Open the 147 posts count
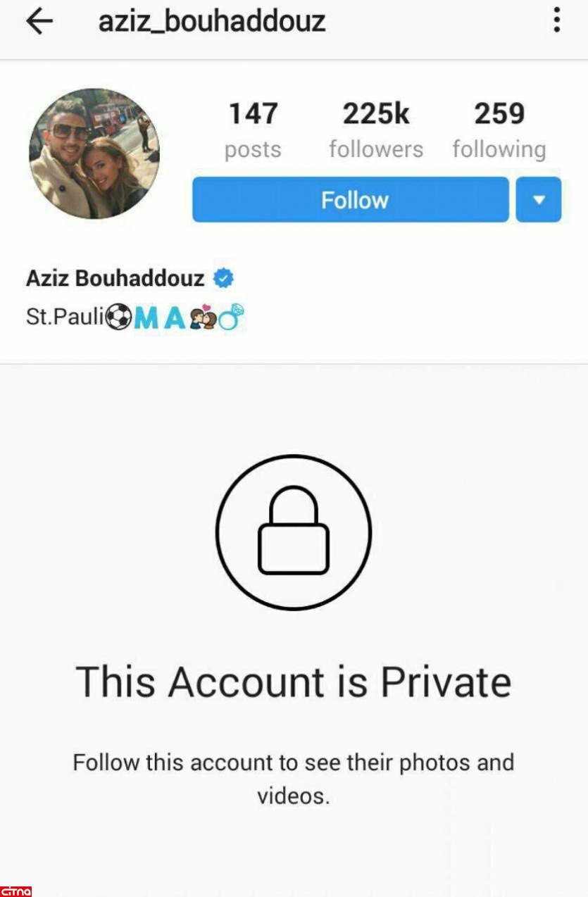Viewport: 588px width, 897px height. pos(253,130)
